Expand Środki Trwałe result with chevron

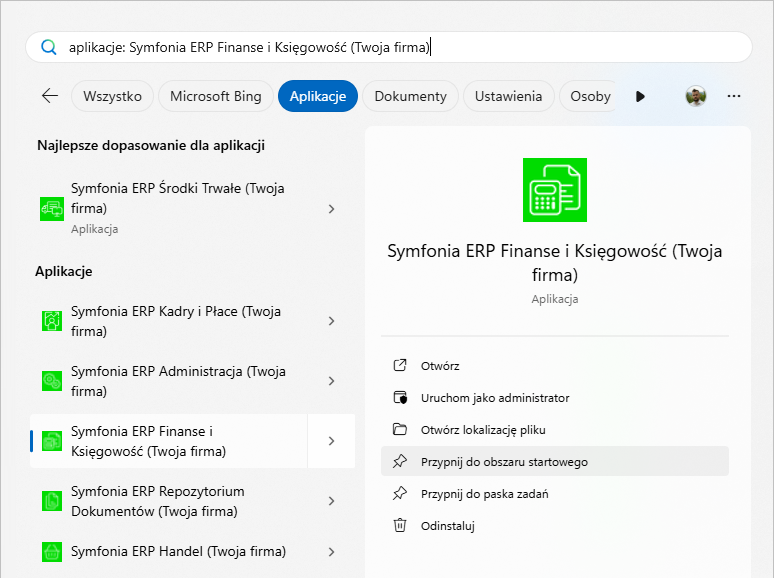[331, 209]
